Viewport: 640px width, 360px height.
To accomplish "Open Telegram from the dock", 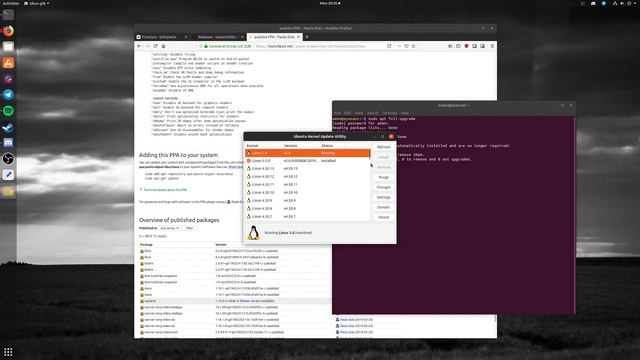I will [x=8, y=95].
